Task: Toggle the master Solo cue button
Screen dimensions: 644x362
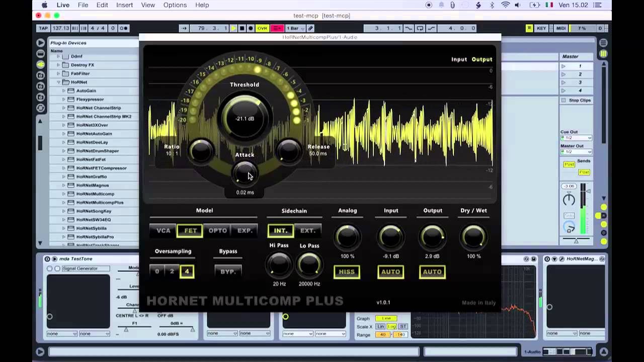Action: 569,216
